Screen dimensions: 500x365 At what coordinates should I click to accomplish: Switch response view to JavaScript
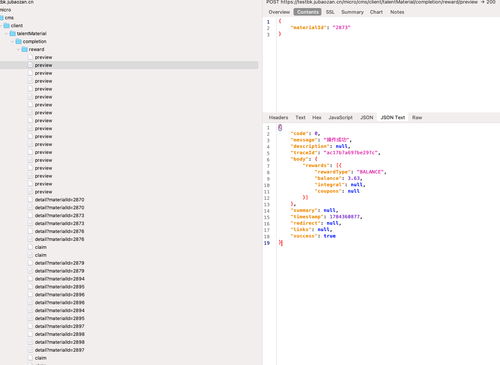tap(340, 117)
